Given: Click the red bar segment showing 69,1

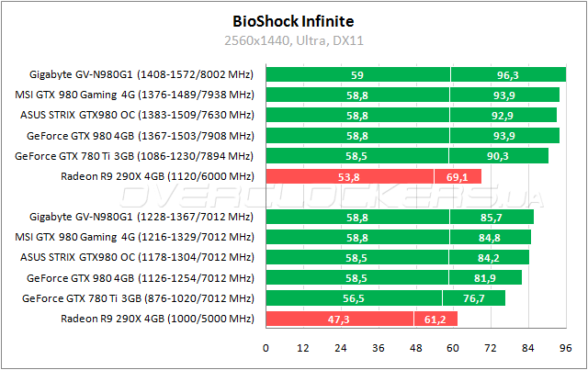Looking at the screenshot, I should [458, 175].
